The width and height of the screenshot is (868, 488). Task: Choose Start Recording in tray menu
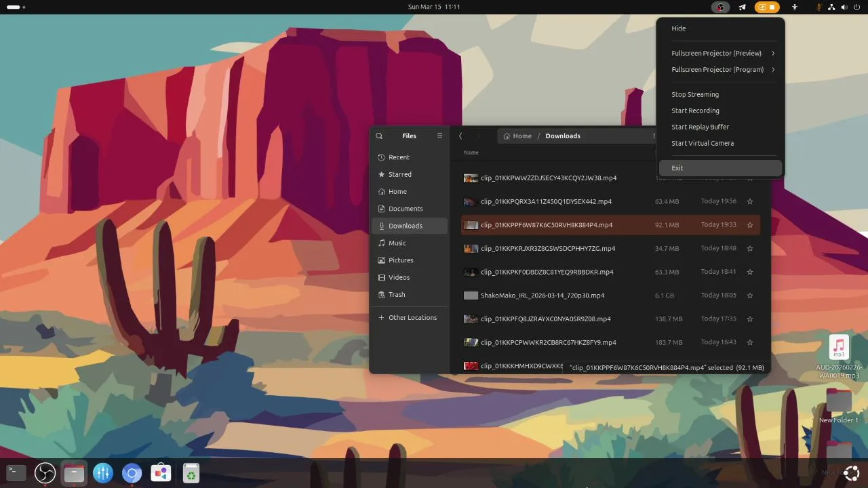click(x=721, y=110)
